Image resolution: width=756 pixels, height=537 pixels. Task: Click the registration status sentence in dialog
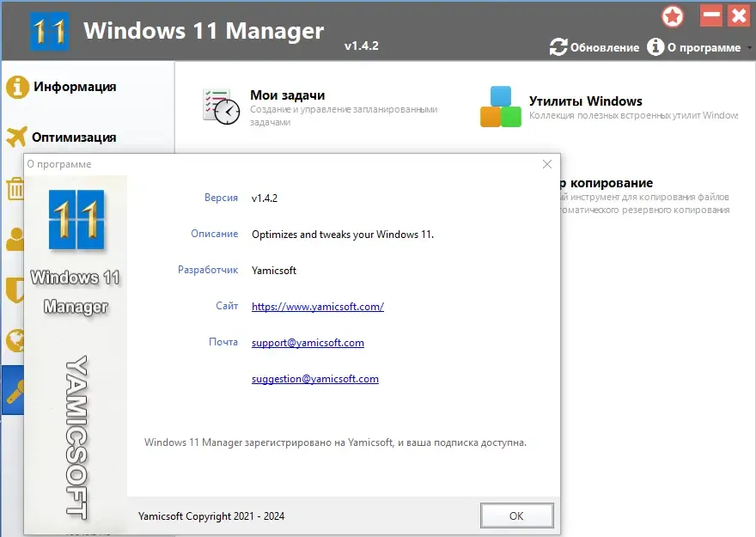(x=335, y=442)
